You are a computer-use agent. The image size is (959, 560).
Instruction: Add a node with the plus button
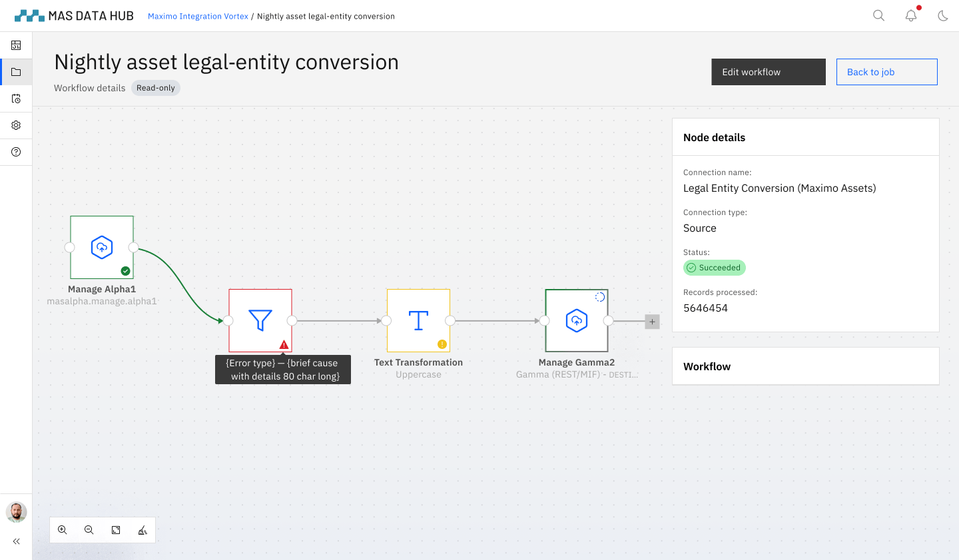click(652, 322)
